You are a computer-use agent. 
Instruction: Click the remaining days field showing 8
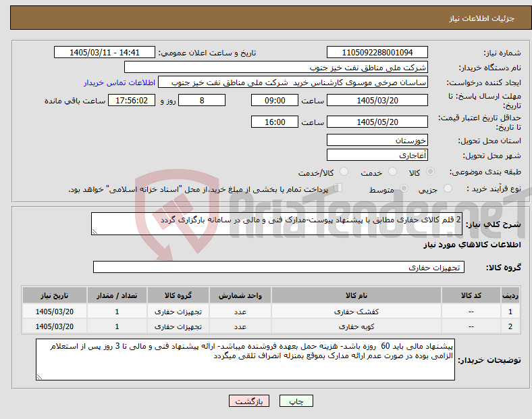coord(202,100)
